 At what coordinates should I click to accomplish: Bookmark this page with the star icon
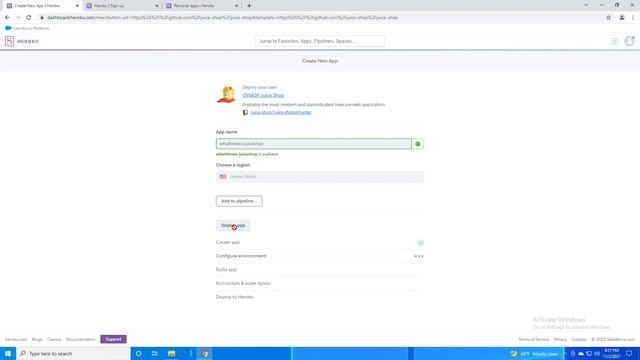609,18
